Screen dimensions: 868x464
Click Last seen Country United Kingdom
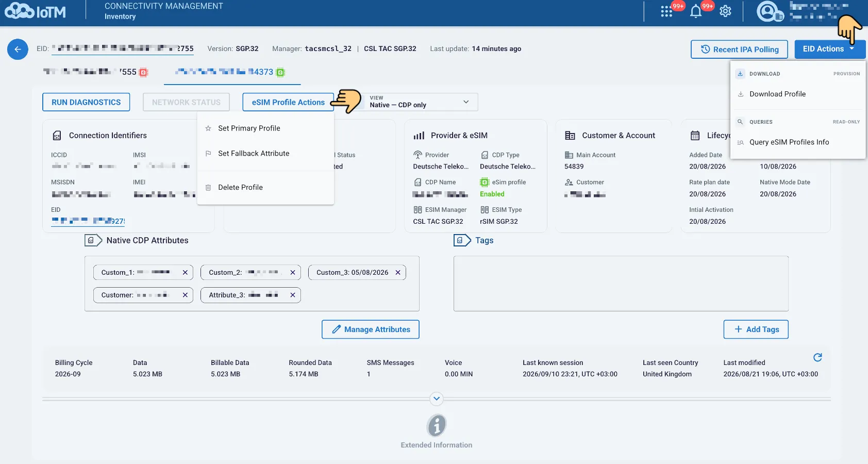click(x=667, y=374)
